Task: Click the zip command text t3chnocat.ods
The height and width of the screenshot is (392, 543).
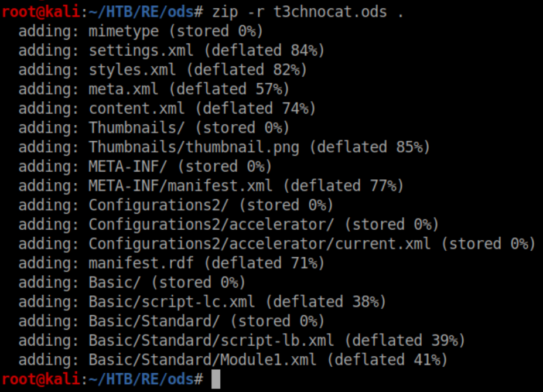Action: (x=330, y=12)
